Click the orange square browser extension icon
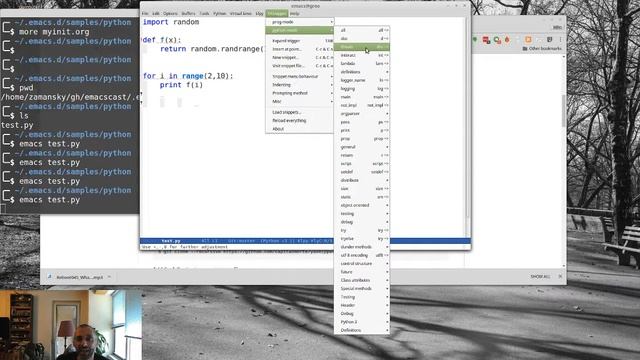The image size is (640, 360). point(528,40)
